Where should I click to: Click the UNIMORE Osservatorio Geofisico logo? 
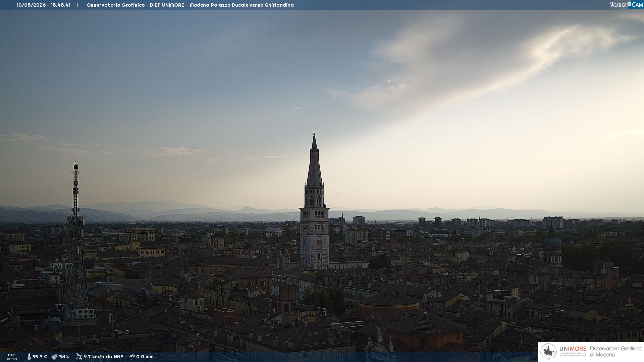point(591,352)
